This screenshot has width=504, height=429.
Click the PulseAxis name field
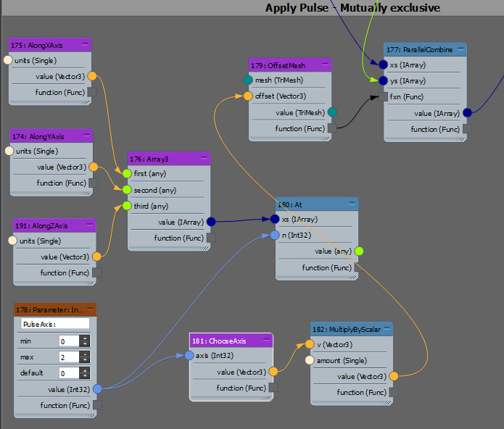click(55, 324)
